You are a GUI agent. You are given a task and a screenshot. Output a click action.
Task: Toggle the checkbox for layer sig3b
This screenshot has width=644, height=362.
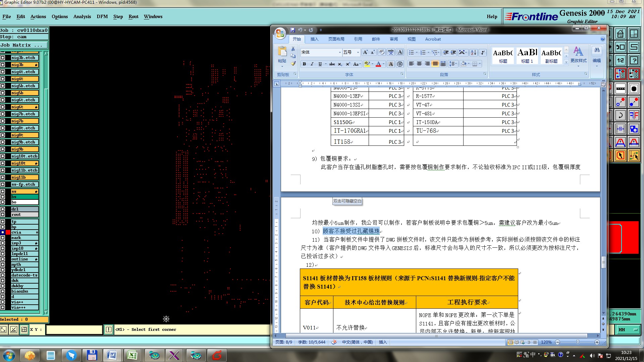(3, 65)
